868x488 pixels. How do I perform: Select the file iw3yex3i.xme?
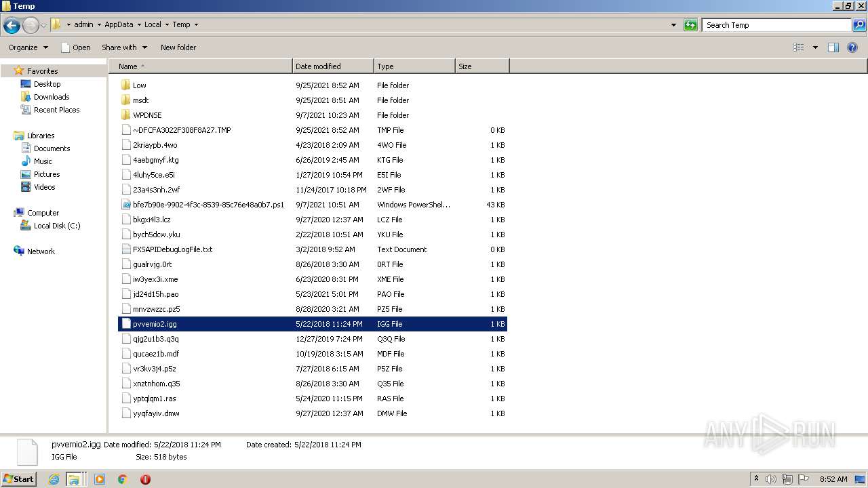coord(313,279)
